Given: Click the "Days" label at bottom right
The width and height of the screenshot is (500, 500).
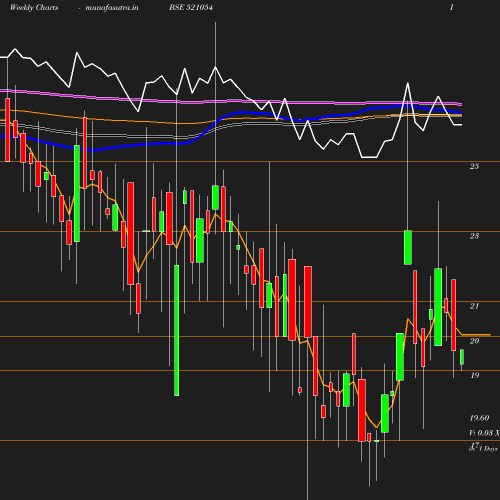Looking at the screenshot, I should coord(491,449).
